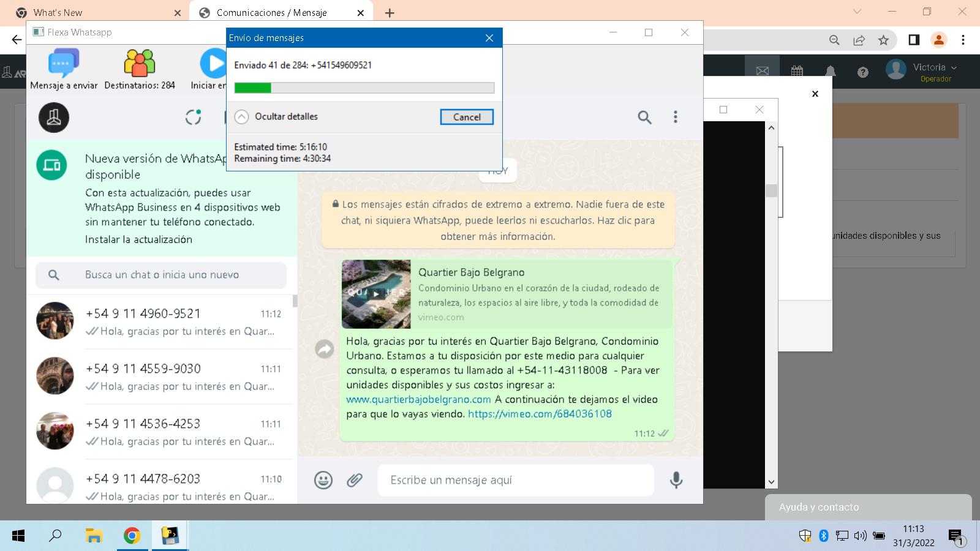Close the Envío de mensajes dialog
The image size is (980, 551).
(489, 38)
